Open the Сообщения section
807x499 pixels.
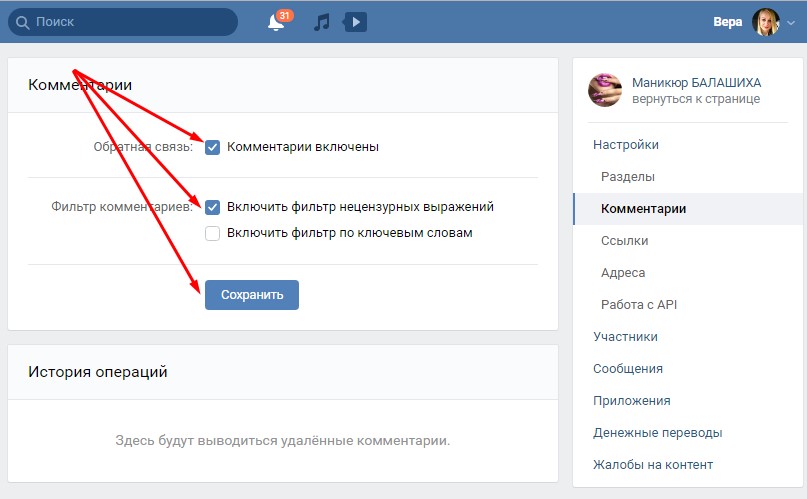pyautogui.click(x=627, y=368)
